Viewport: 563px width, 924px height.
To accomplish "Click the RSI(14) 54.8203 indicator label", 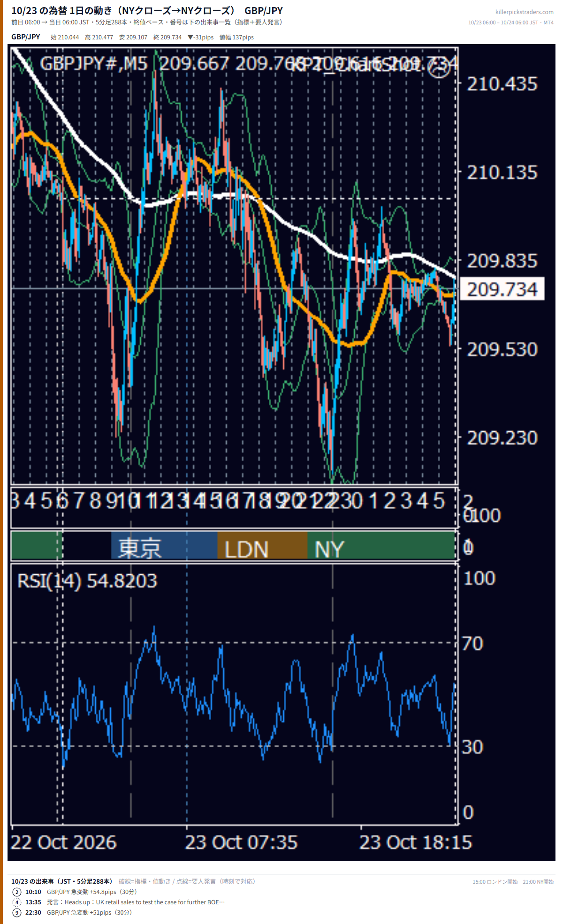I will click(87, 581).
